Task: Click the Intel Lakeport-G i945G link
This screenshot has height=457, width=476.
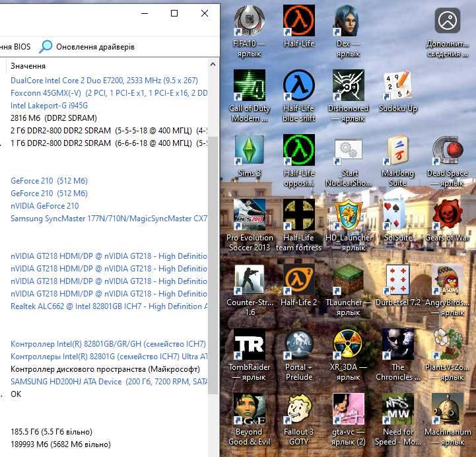Action: pos(49,106)
